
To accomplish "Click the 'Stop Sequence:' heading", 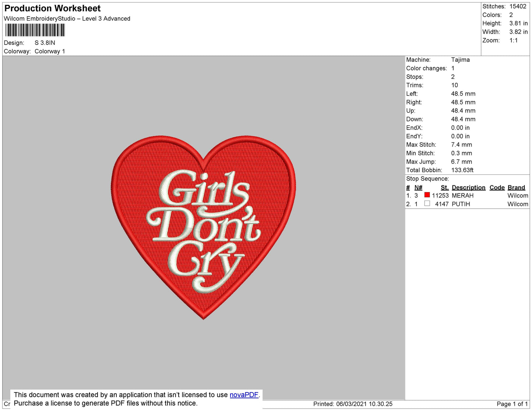I will [x=427, y=179].
